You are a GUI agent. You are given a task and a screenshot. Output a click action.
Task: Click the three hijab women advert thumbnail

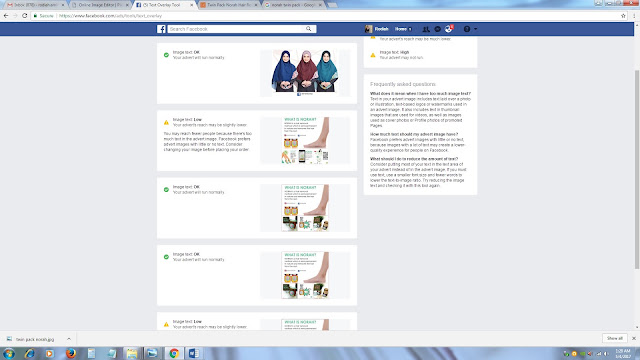click(x=305, y=73)
